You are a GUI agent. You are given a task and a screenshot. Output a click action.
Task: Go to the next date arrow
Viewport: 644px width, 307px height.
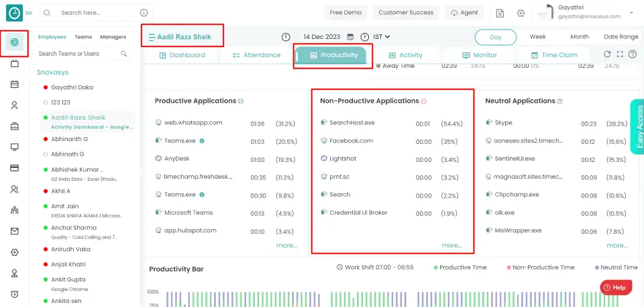click(365, 37)
